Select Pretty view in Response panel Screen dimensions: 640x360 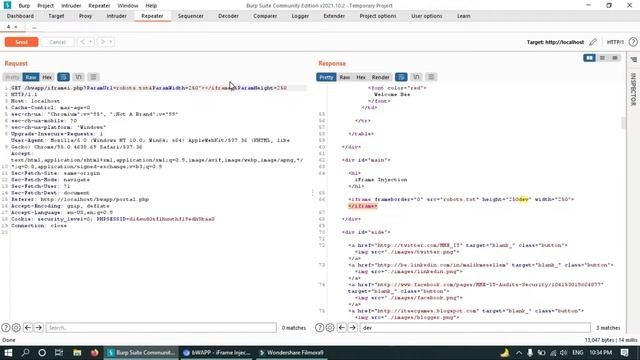click(326, 77)
